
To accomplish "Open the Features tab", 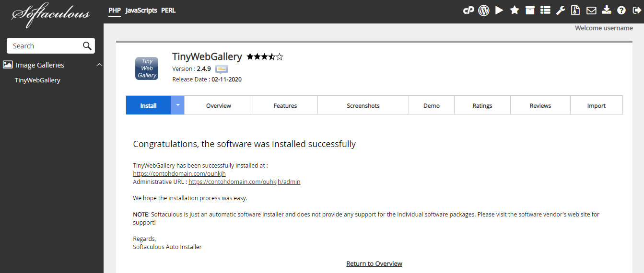I will [x=285, y=105].
